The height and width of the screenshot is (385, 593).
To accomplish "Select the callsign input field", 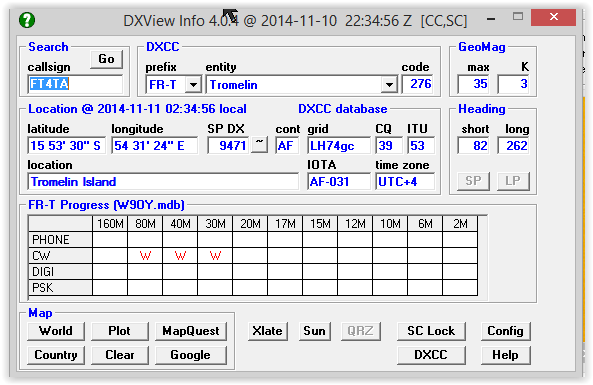I will [x=75, y=84].
